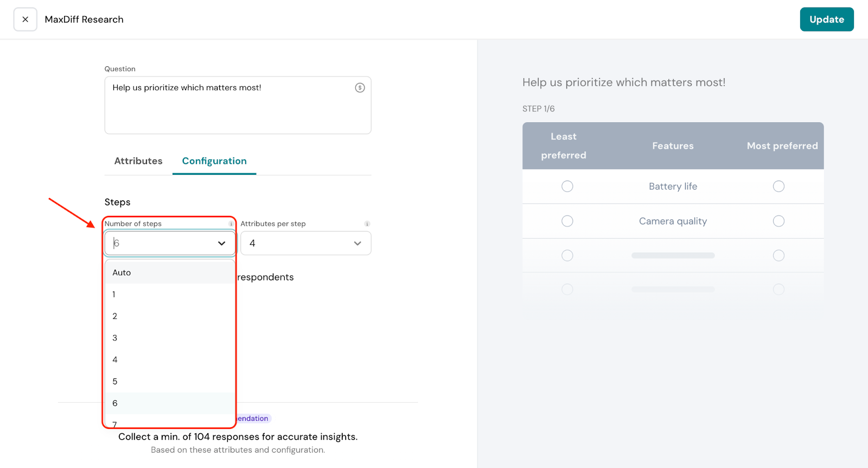Switch to the Attributes tab

pos(138,161)
